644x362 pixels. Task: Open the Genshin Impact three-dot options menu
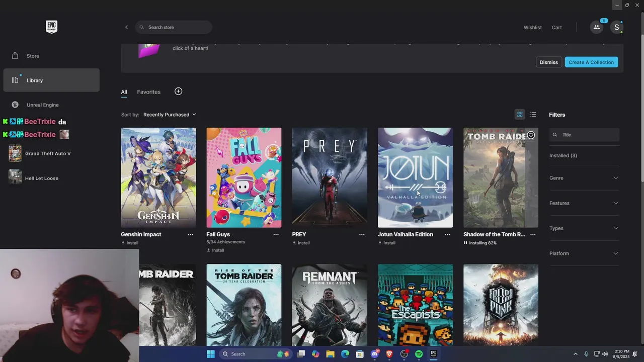tap(190, 235)
